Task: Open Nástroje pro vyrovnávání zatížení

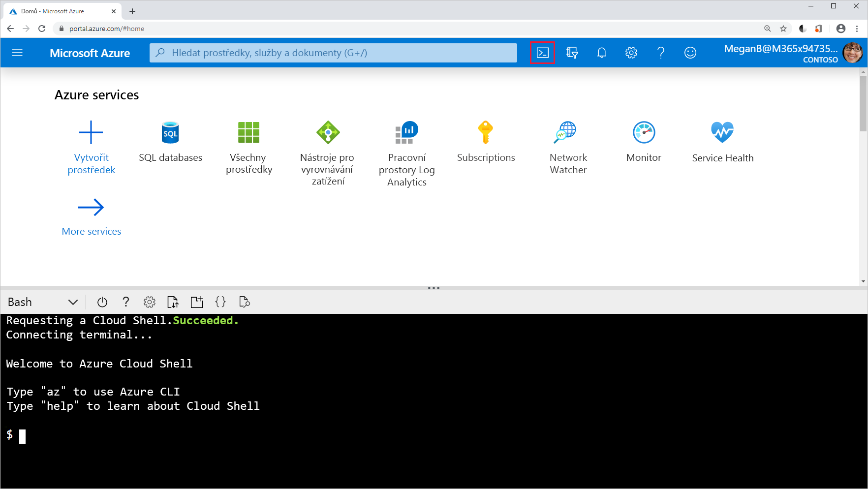Action: (x=328, y=132)
